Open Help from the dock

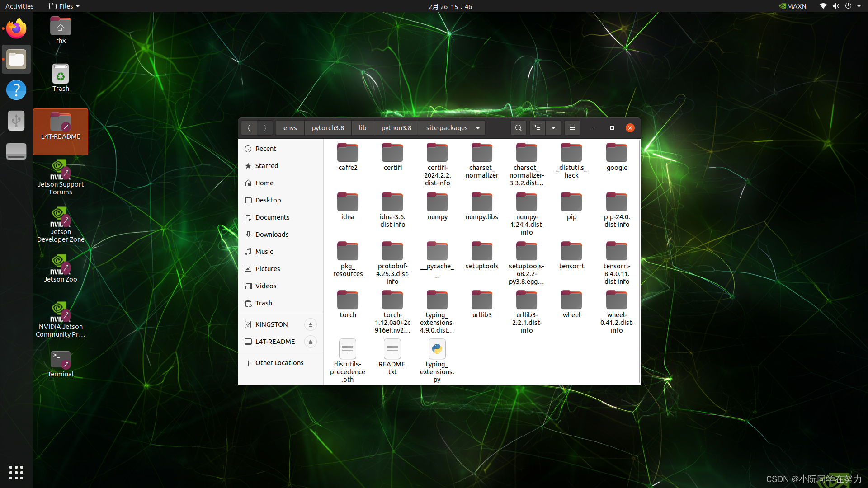(16, 90)
